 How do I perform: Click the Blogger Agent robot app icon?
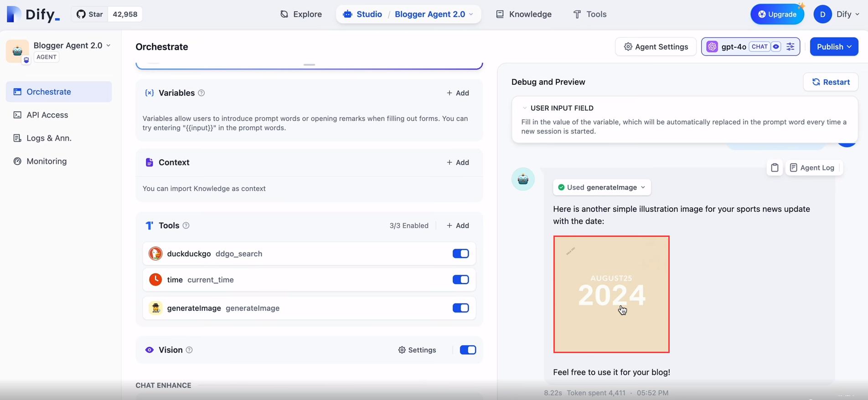(x=17, y=51)
